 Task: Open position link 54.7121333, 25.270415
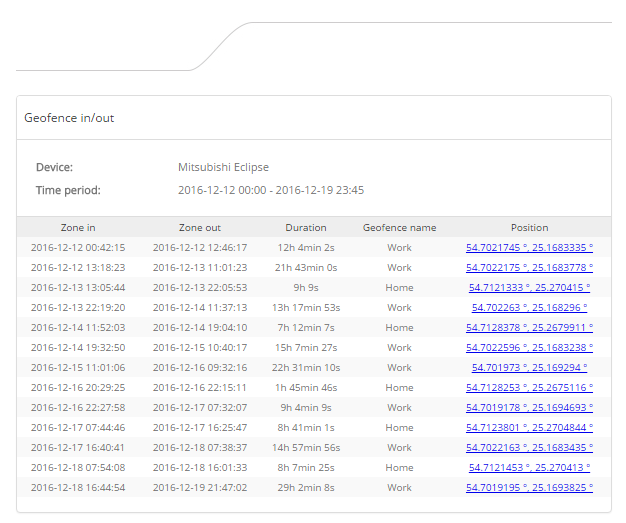[x=529, y=287]
